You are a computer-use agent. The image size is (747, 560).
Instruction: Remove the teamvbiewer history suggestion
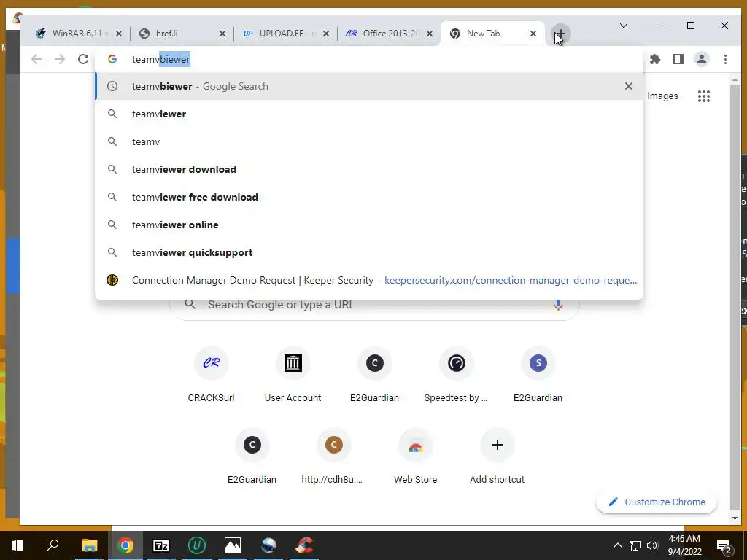(629, 86)
